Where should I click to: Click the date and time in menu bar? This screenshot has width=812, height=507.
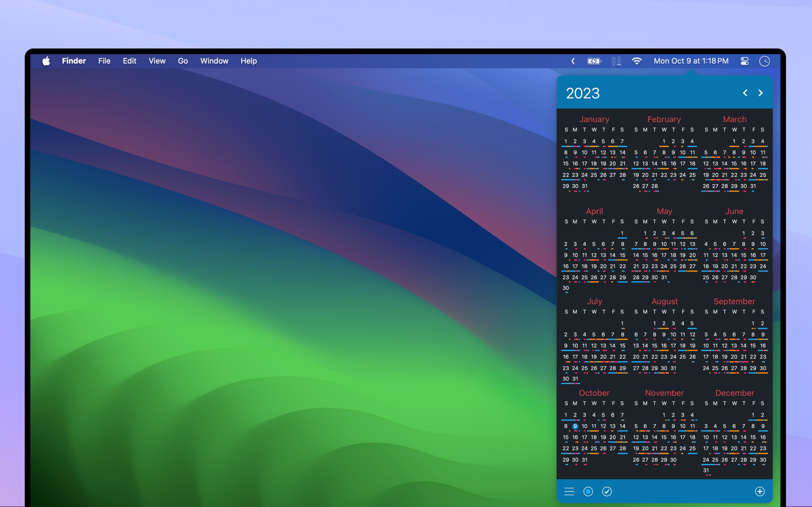(x=691, y=61)
